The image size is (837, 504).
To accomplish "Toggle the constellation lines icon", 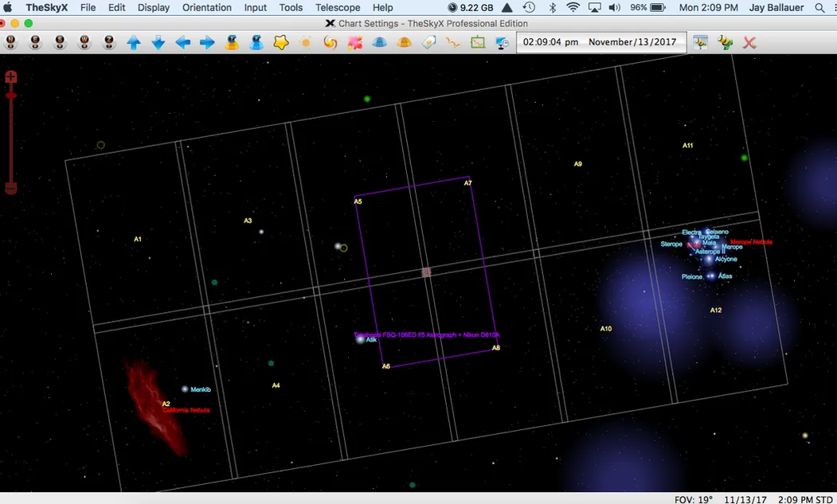I will (452, 42).
